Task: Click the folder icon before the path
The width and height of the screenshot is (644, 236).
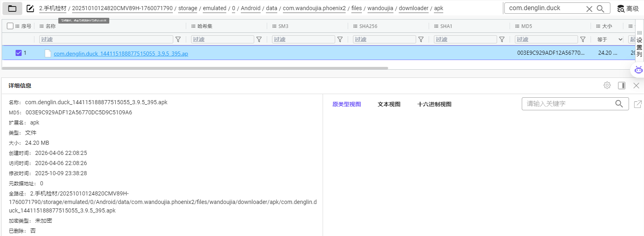Action: [x=12, y=9]
